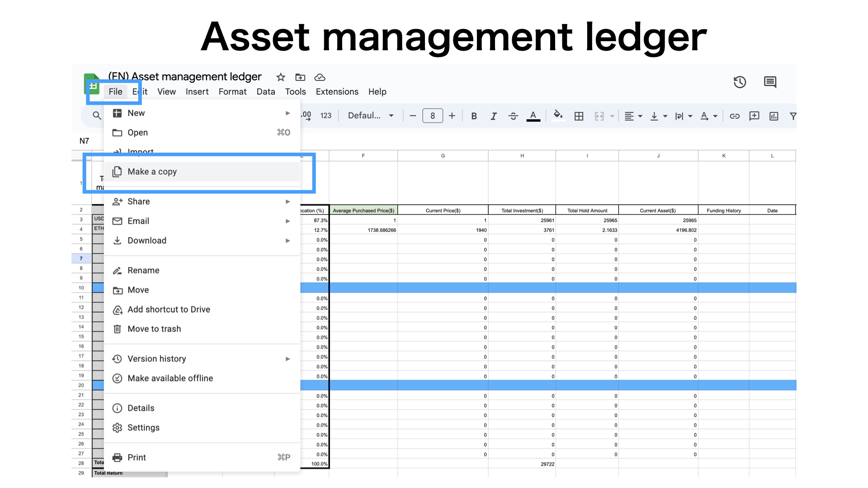Click the search magnifier in toolbar
868x488 pixels.
coord(97,116)
